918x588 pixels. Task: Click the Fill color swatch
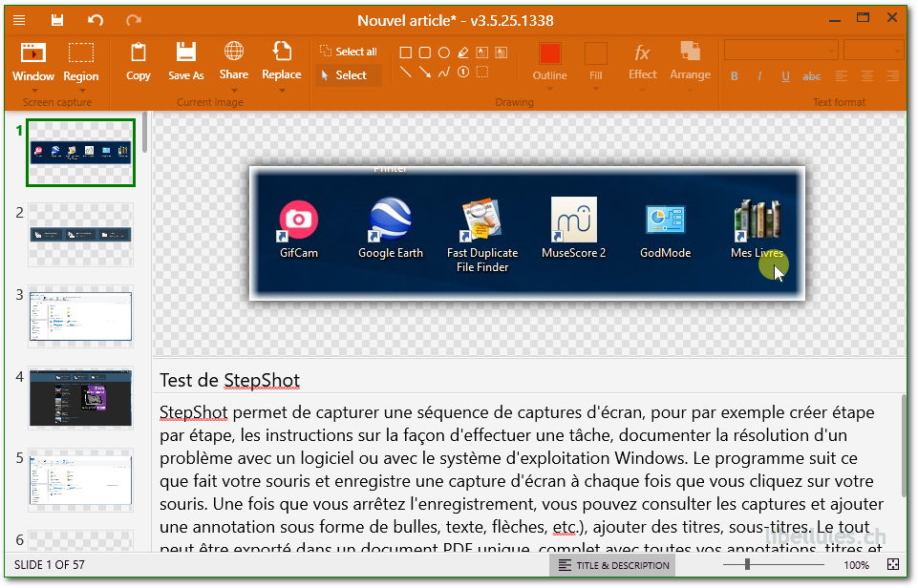595,53
